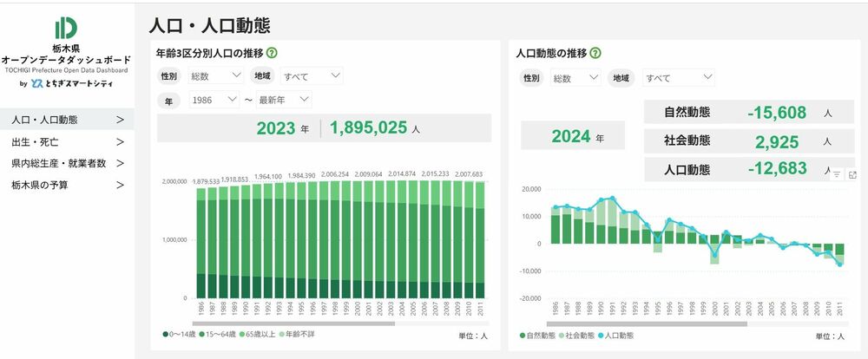The image size is (868, 359).
Task: Expand the start year 1986 dropdown
Action: point(214,101)
